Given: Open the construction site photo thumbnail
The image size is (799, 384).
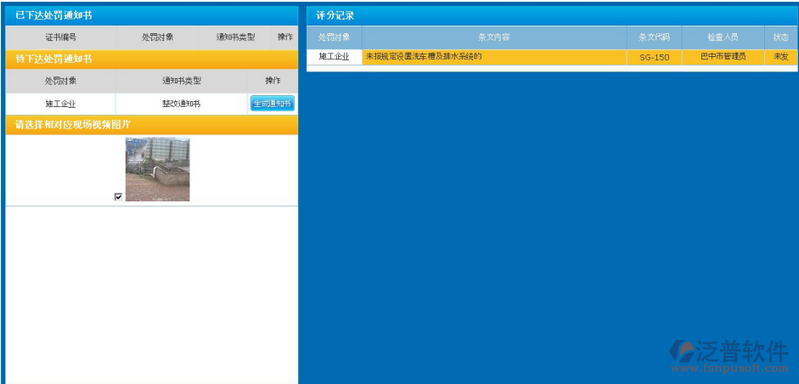Looking at the screenshot, I should click(157, 169).
